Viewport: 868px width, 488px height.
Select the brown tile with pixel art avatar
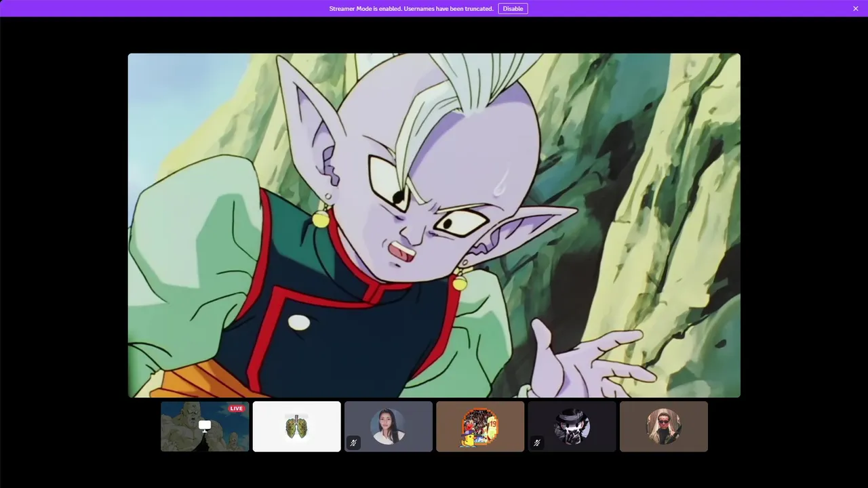[480, 426]
